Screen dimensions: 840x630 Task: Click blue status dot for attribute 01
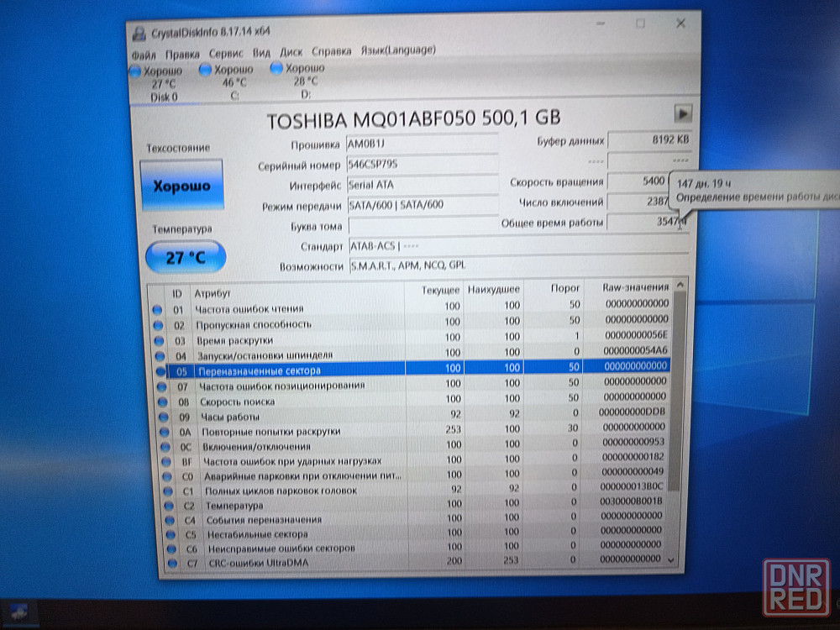[156, 309]
